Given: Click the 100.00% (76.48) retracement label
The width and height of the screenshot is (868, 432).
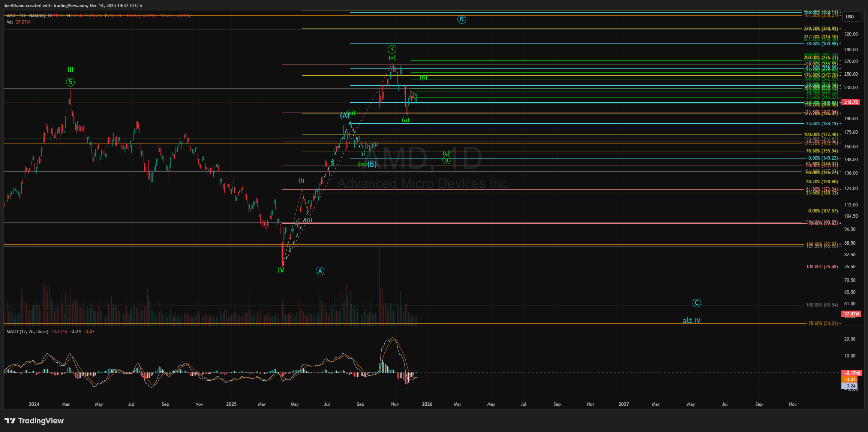Looking at the screenshot, I should coord(822,267).
